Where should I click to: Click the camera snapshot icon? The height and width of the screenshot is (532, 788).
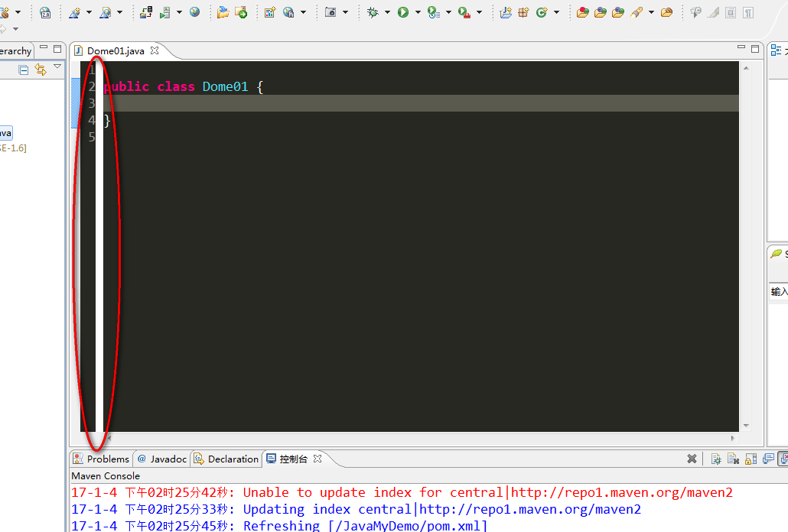pos(331,12)
